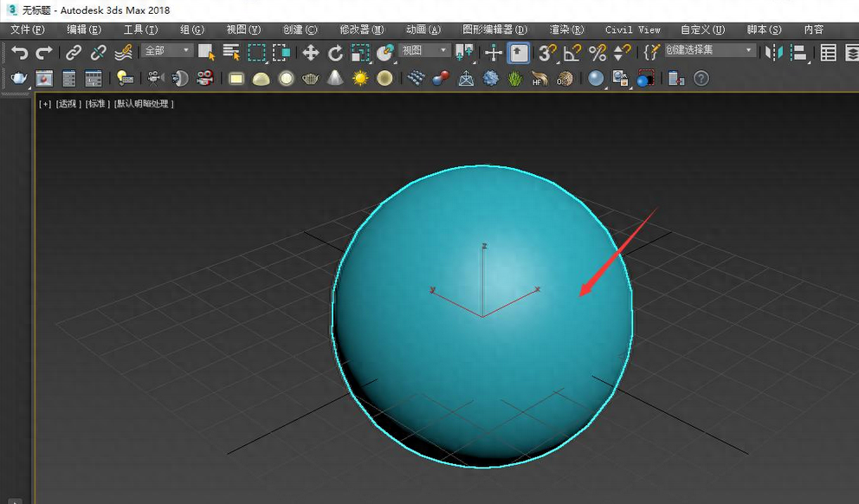This screenshot has height=504, width=859.
Task: Select the Select and Link chain tool
Action: (74, 53)
